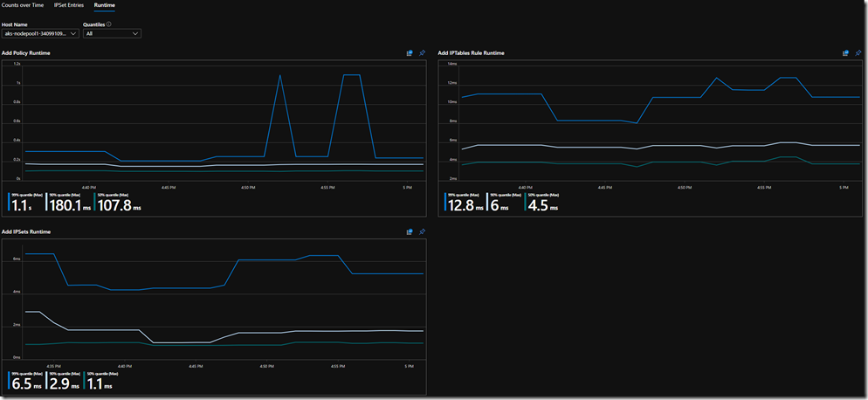Click the Add IPSets Runtime chart title
Viewport: 868px width, 400px height.
26,231
